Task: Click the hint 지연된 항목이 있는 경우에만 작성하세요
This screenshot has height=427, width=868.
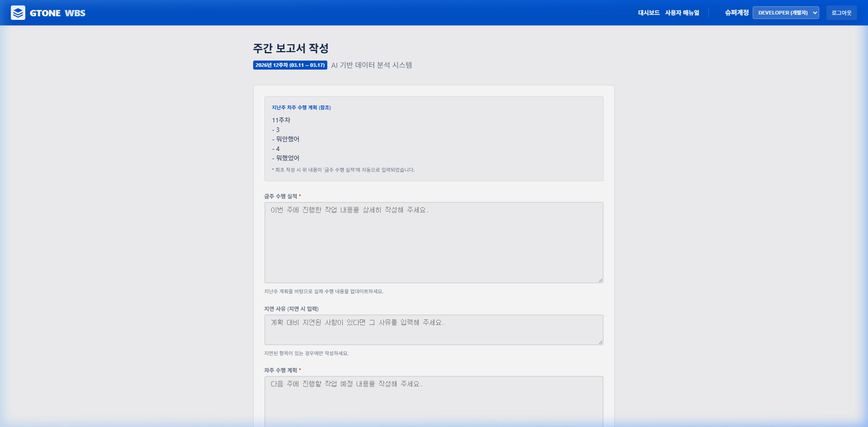Action: pyautogui.click(x=307, y=353)
